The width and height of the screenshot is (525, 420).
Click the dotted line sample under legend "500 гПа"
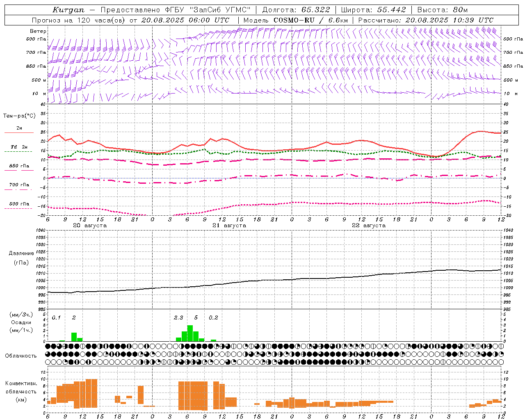(18, 208)
